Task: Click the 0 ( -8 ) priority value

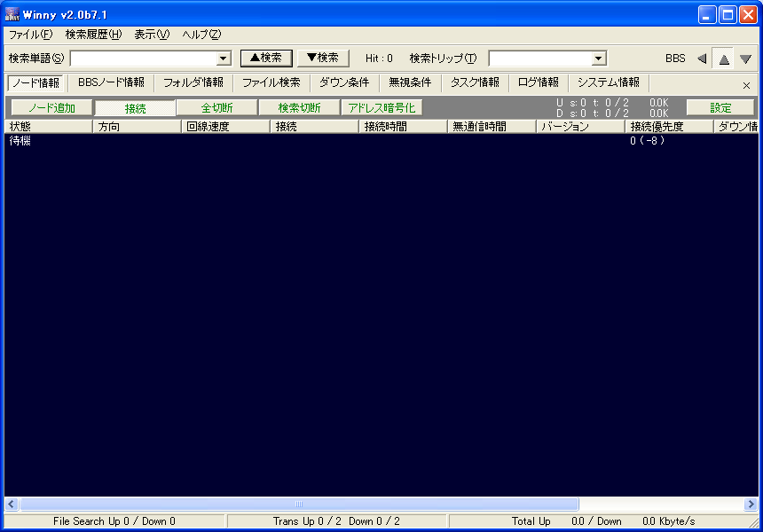Action: (x=647, y=141)
